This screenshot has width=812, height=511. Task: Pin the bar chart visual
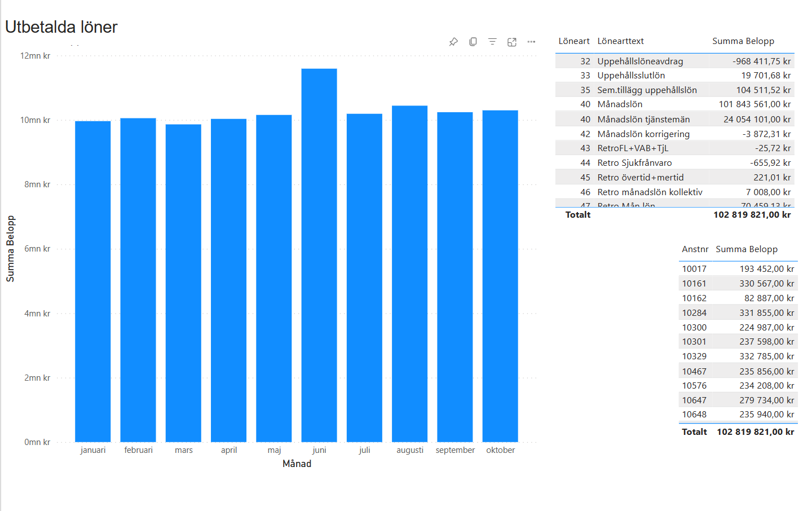453,42
